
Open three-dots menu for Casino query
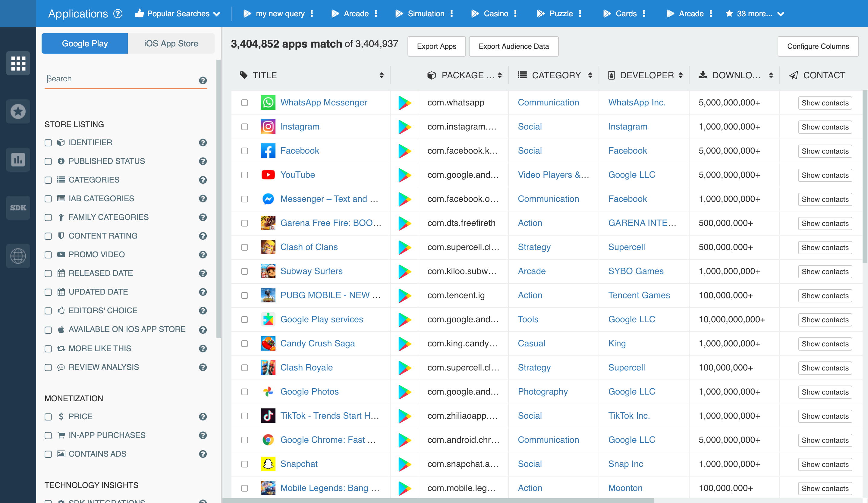pyautogui.click(x=515, y=14)
